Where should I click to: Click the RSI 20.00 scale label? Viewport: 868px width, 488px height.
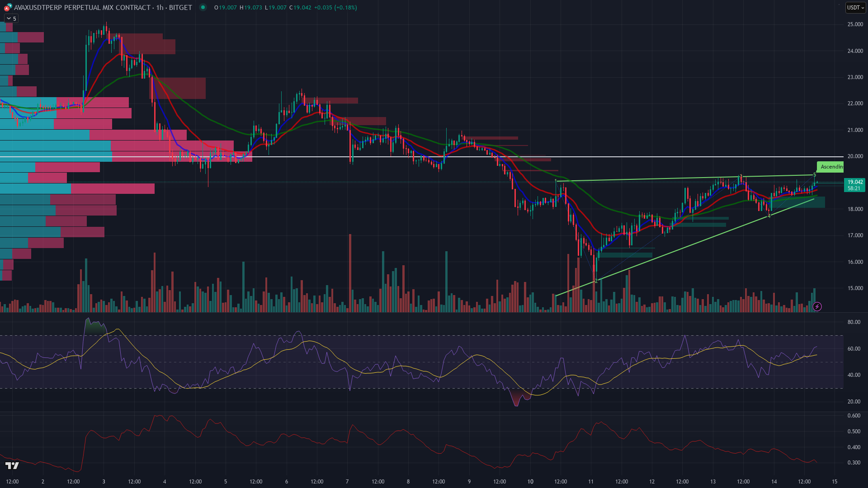point(854,402)
